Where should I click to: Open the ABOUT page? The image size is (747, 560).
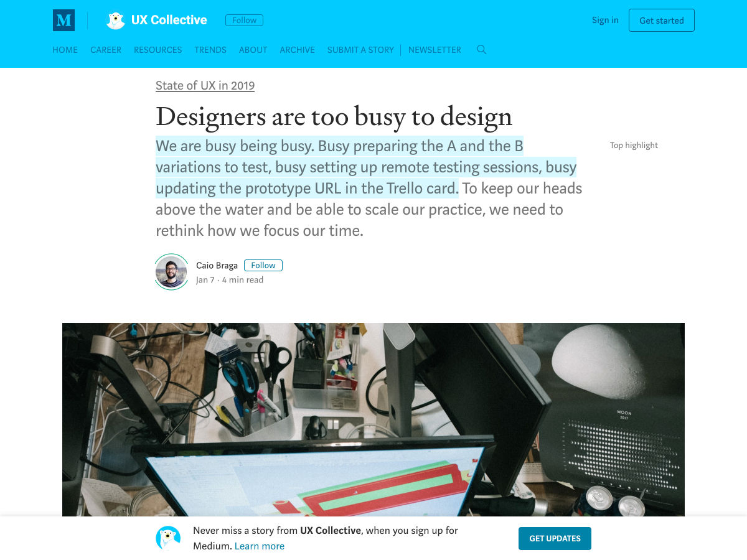[253, 50]
